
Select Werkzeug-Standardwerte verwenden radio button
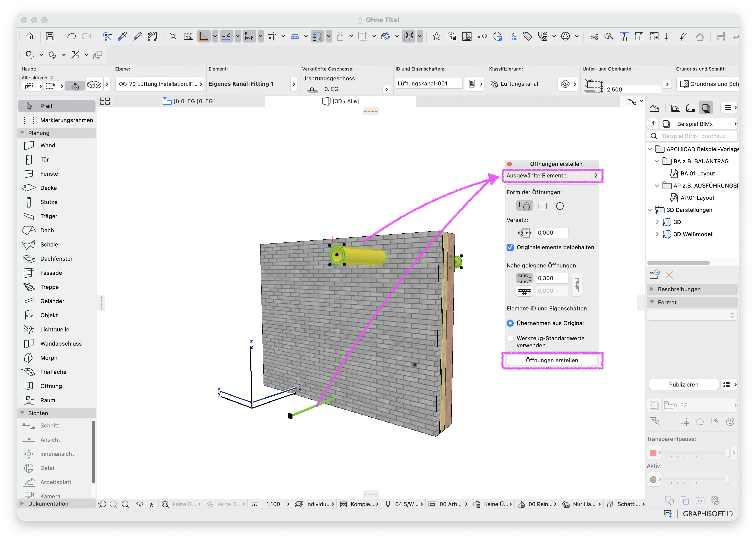pyautogui.click(x=510, y=338)
